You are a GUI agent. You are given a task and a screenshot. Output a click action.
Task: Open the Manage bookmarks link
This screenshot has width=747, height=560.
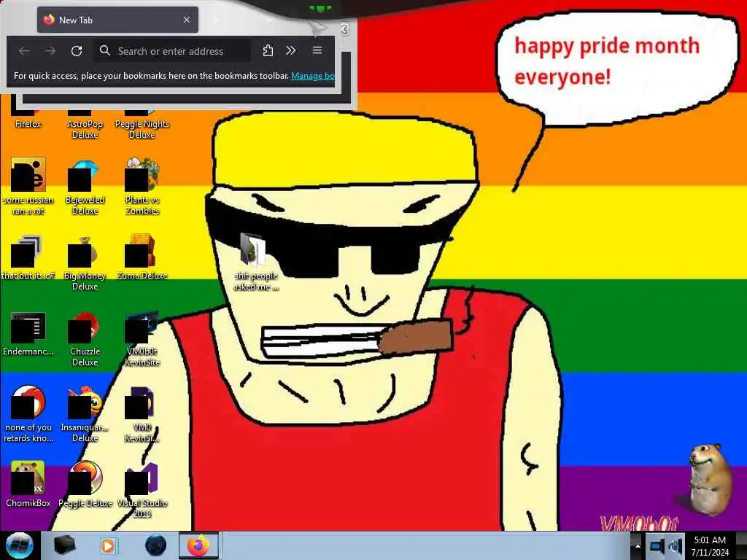click(312, 76)
